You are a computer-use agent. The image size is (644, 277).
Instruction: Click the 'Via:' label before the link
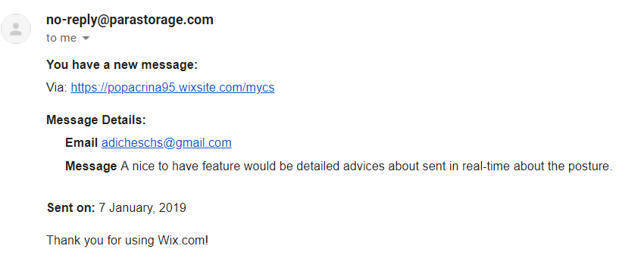point(57,87)
